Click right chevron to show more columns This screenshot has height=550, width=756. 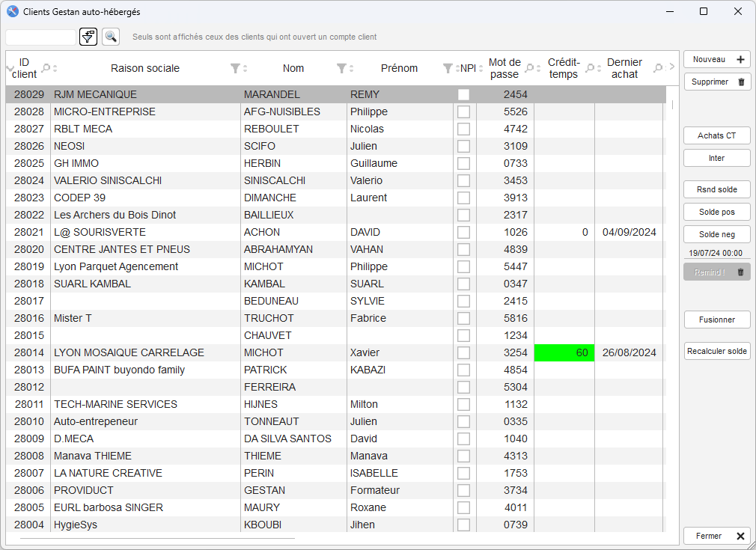[671, 68]
